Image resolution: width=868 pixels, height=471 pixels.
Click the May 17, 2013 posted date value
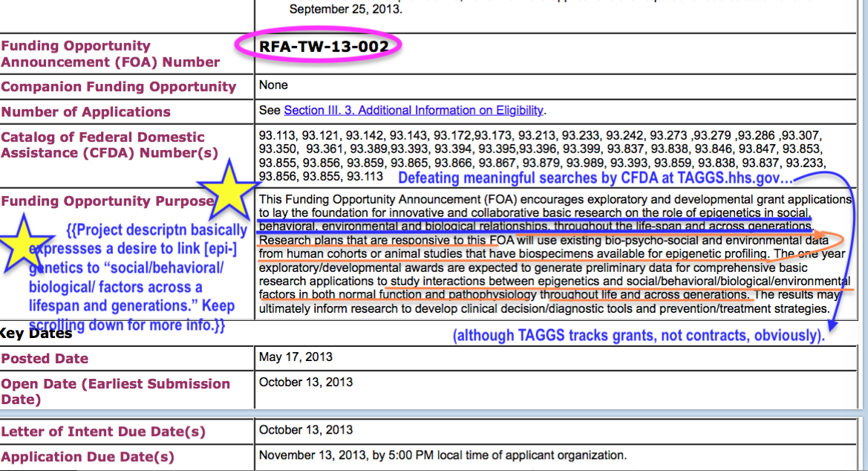click(296, 357)
